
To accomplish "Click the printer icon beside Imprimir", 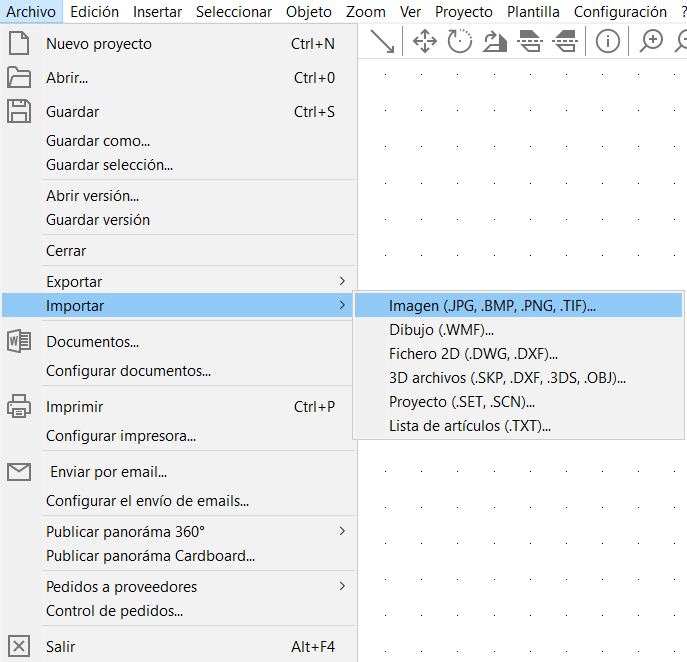I will (19, 407).
